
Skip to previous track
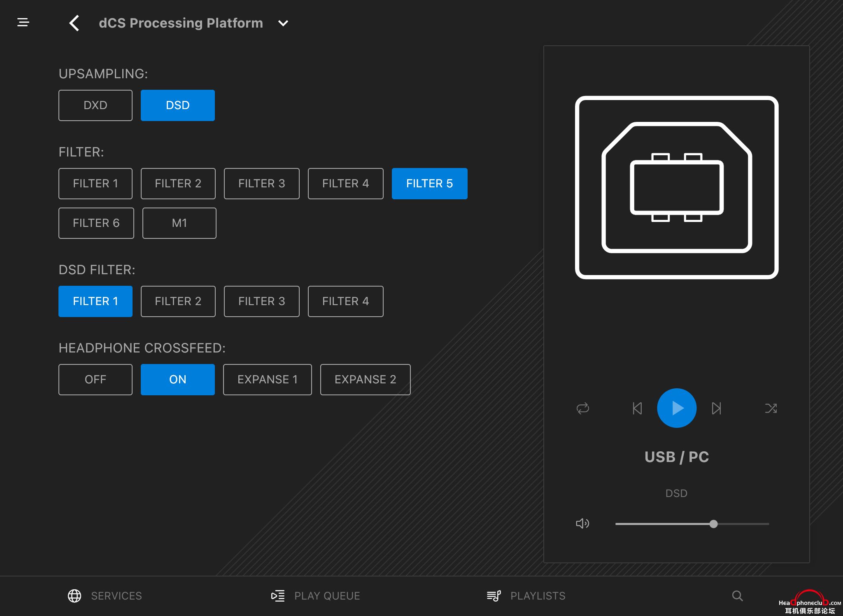pyautogui.click(x=637, y=408)
